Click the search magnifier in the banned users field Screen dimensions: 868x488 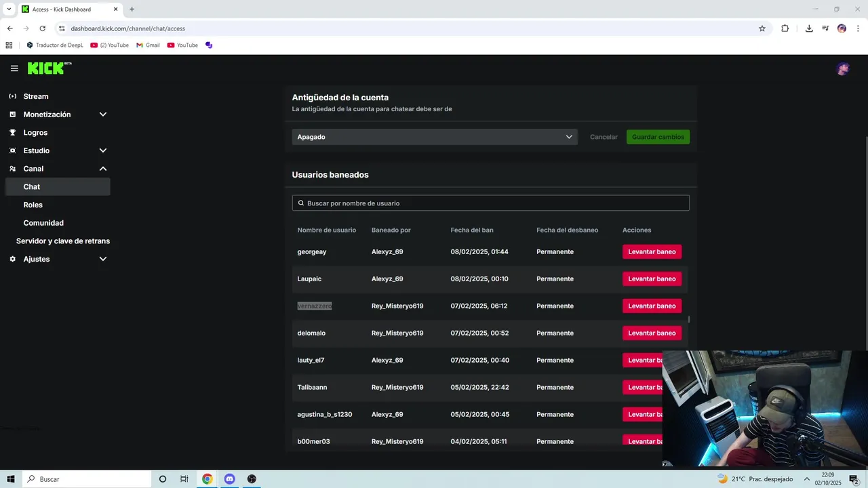click(301, 203)
